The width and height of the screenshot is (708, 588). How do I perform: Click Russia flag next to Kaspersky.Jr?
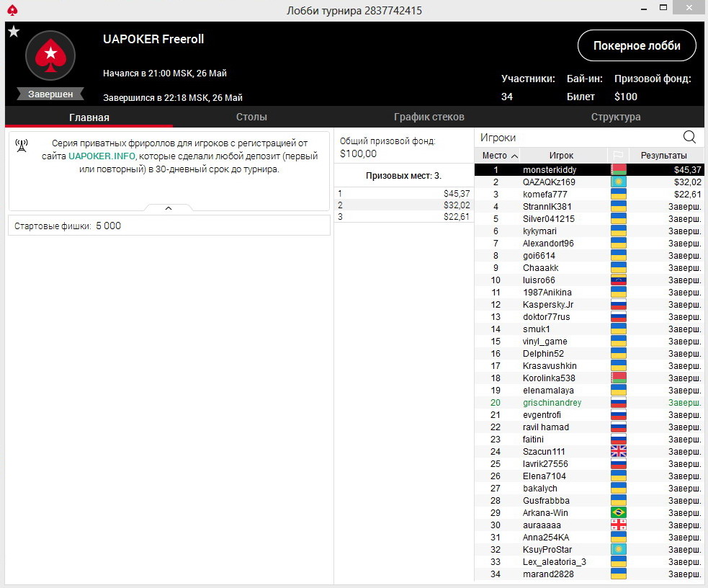click(x=618, y=304)
